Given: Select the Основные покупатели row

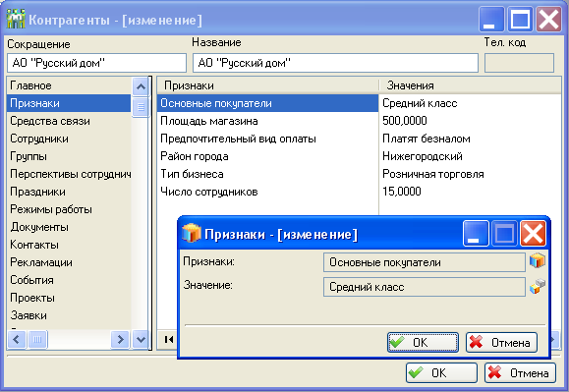Looking at the screenshot, I should pos(268,103).
